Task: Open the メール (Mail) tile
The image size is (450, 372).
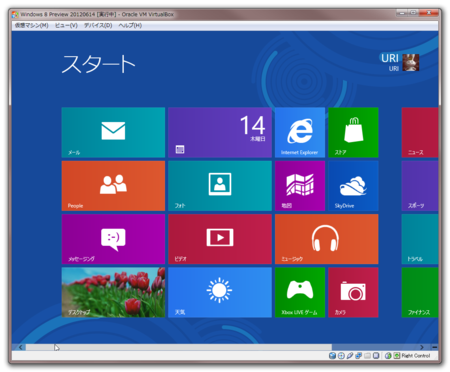Action: [x=113, y=132]
